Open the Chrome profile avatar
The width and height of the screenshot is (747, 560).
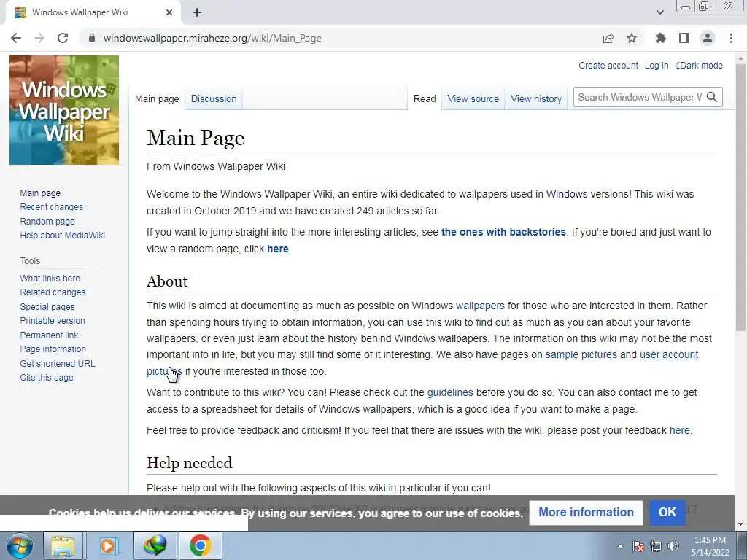click(708, 38)
